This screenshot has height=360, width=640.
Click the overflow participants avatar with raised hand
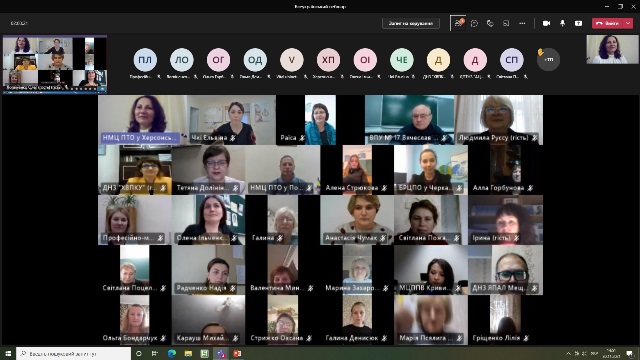[548, 60]
